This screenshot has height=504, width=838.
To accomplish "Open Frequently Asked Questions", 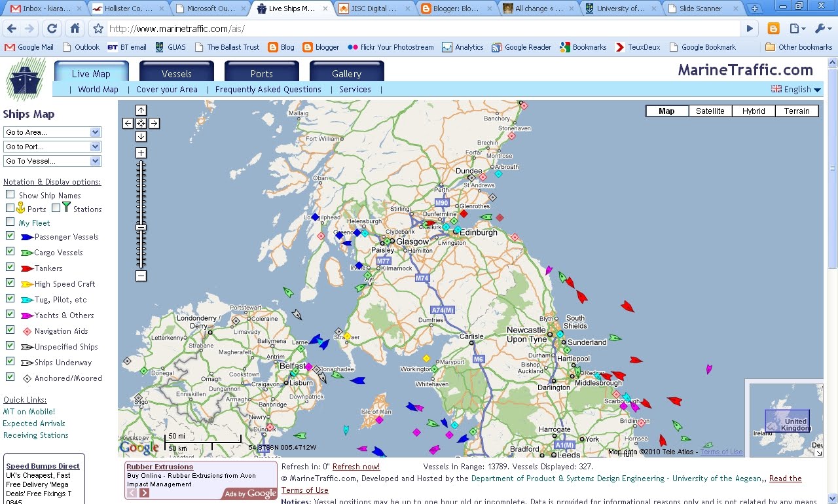I will (x=268, y=89).
